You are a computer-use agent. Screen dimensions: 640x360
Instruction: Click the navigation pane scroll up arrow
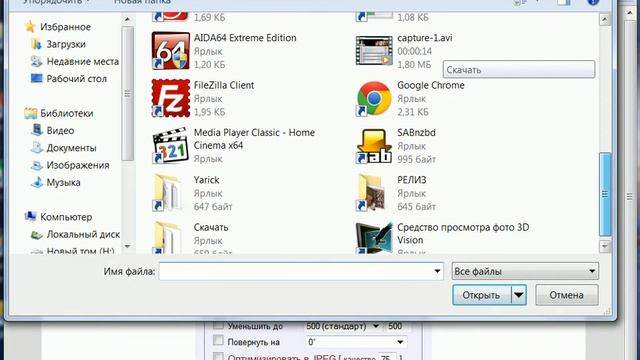coord(128,19)
